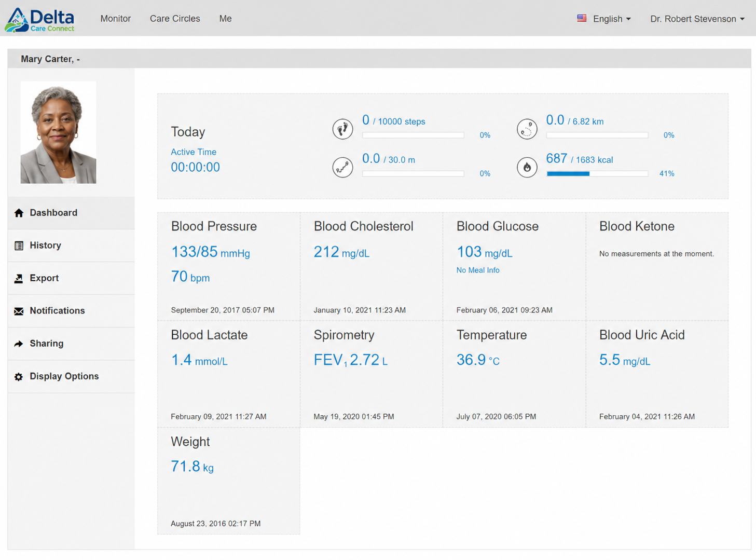Screen dimensions: 756x560
Task: Click the Today heading
Action: tap(188, 132)
